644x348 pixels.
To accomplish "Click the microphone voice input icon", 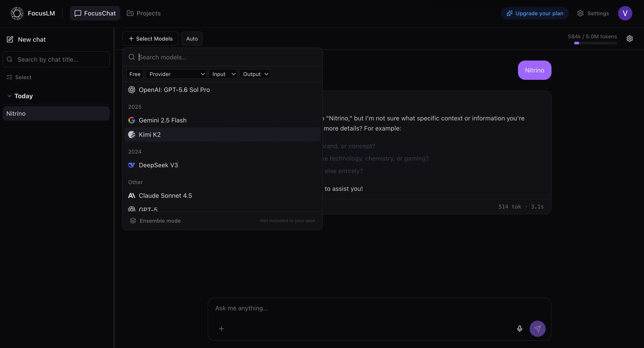I will (x=519, y=329).
